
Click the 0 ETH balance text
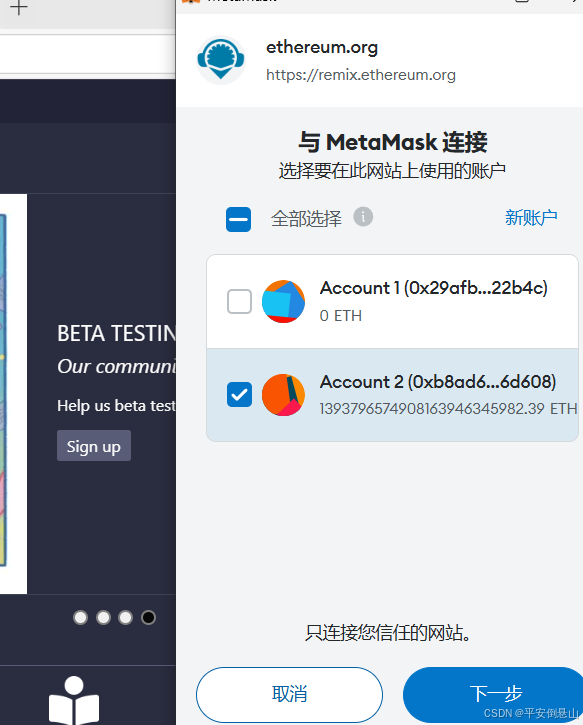click(x=341, y=316)
